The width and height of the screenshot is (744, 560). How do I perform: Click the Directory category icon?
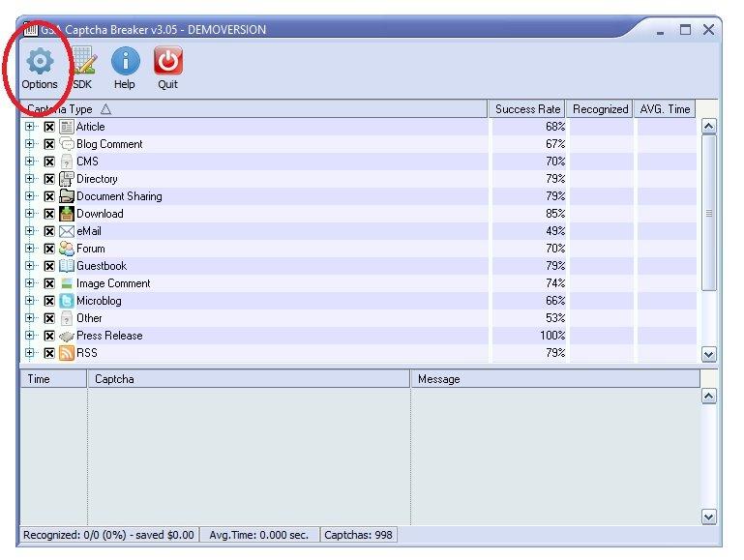pyautogui.click(x=67, y=179)
